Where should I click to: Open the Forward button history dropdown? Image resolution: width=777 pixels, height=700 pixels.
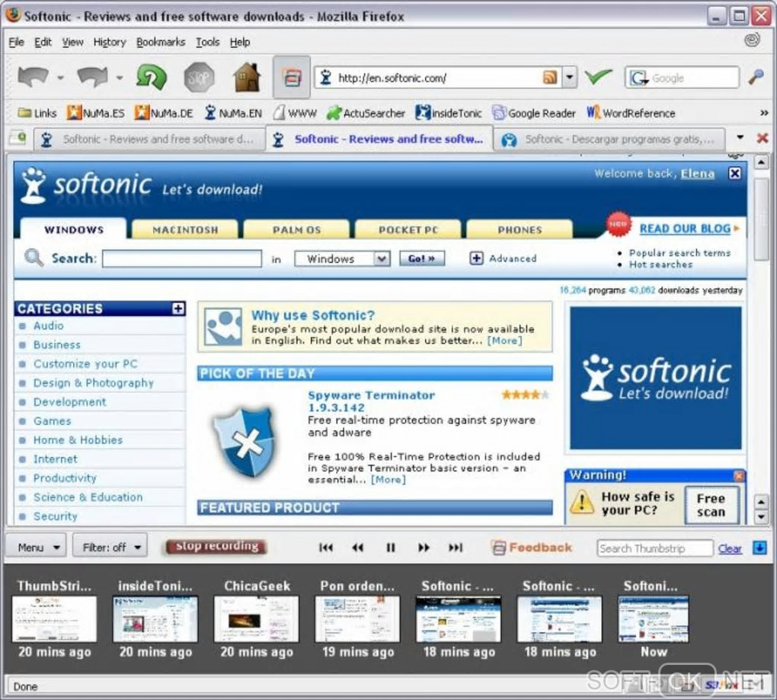pyautogui.click(x=120, y=78)
